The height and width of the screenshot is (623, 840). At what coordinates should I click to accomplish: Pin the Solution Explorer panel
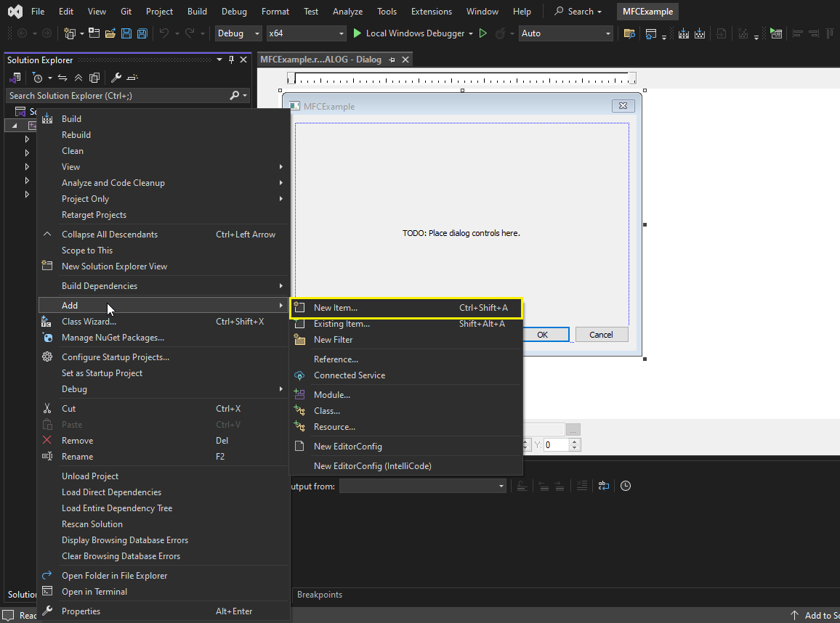click(x=232, y=60)
